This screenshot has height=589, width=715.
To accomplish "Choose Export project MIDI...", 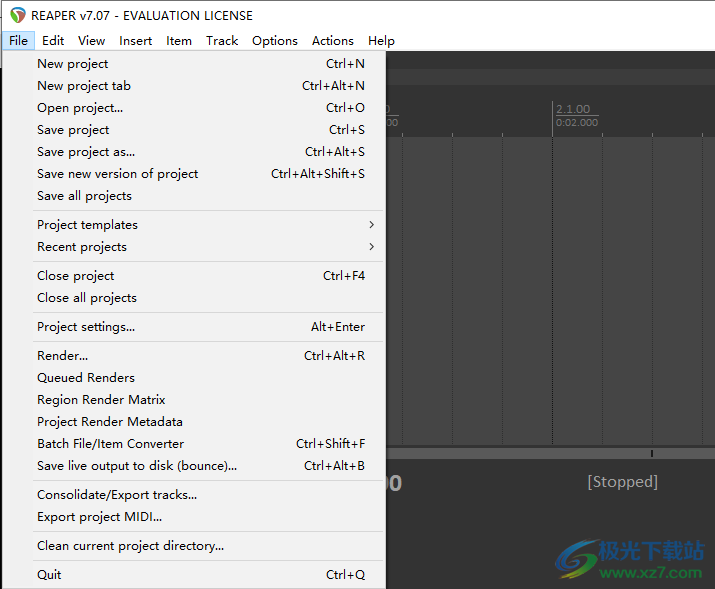I will (99, 517).
